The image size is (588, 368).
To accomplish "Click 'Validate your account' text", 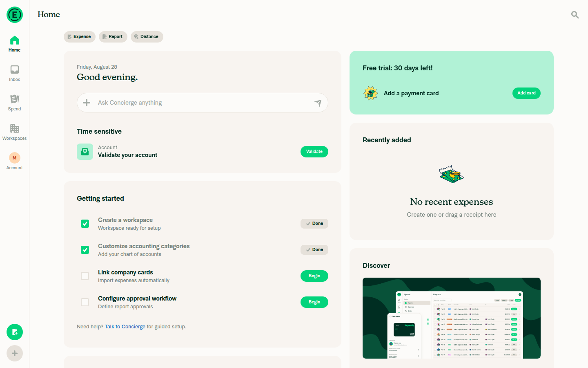I will tap(127, 155).
